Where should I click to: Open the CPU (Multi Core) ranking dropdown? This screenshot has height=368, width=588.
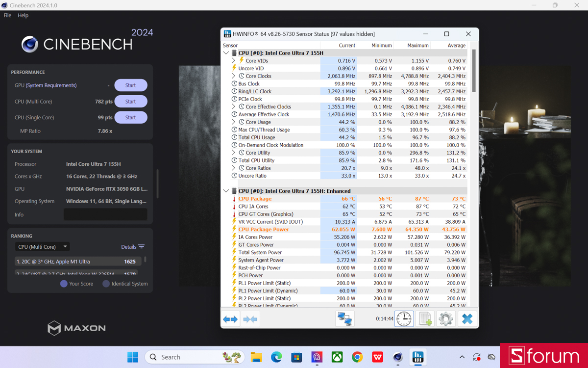(42, 246)
